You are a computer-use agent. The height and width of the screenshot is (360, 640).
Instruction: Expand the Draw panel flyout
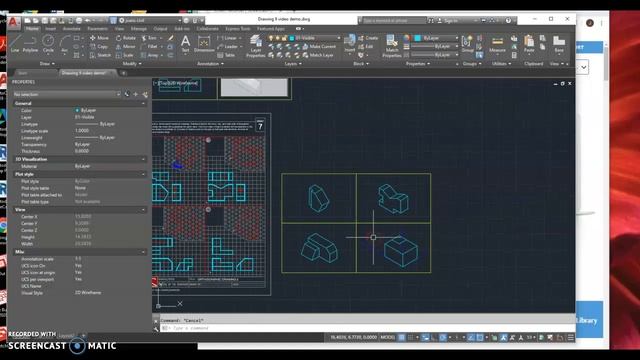tap(47, 64)
